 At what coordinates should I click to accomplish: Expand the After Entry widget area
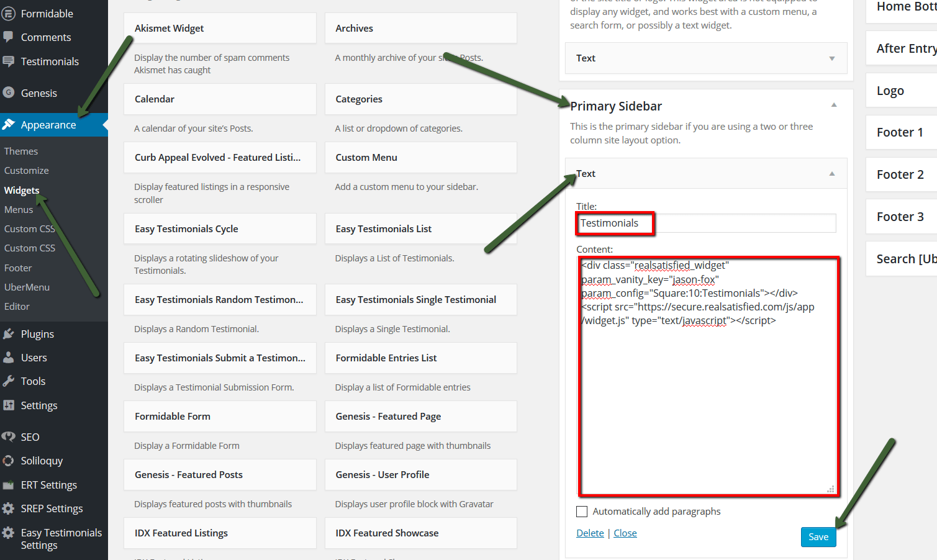[902, 48]
